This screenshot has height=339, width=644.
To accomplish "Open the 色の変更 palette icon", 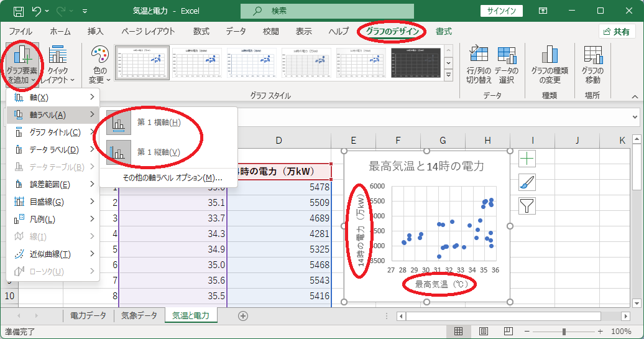I will point(100,64).
